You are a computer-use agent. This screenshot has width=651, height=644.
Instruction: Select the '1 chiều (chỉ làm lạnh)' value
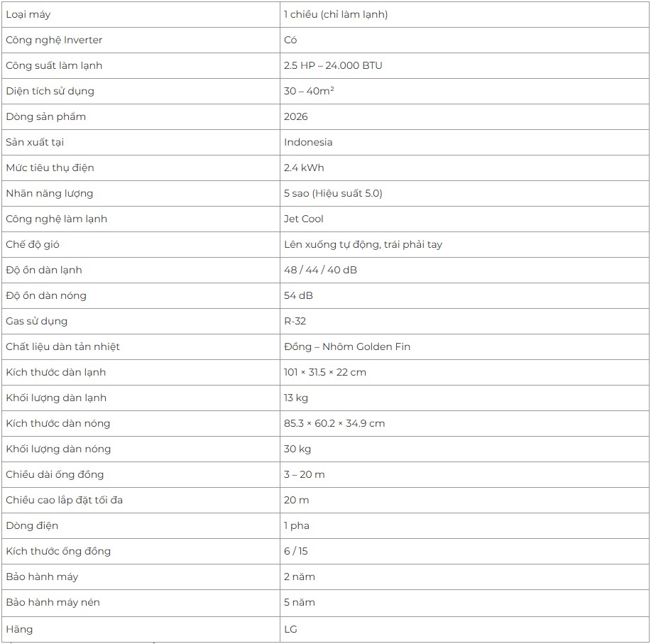pyautogui.click(x=336, y=14)
